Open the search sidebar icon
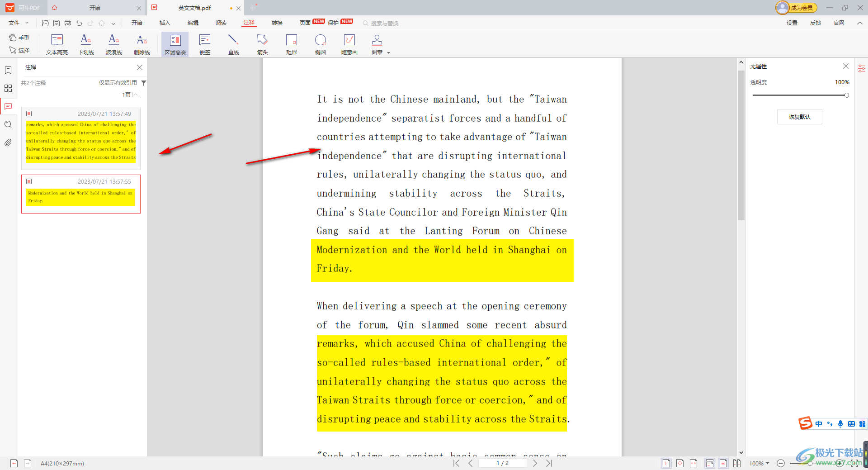Viewport: 868px width, 470px height. 8,124
